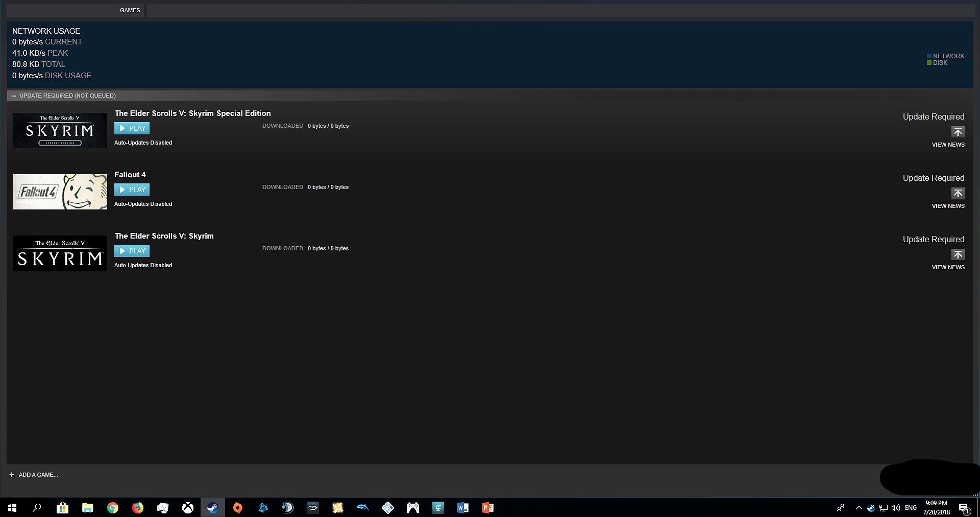Viewport: 980px width, 517px height.
Task: Launch Dolphin emulator from the taskbar
Action: pos(362,508)
